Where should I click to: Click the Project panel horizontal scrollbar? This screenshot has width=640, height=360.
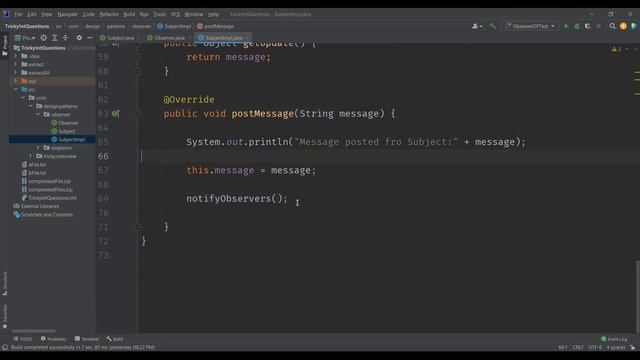point(33,331)
